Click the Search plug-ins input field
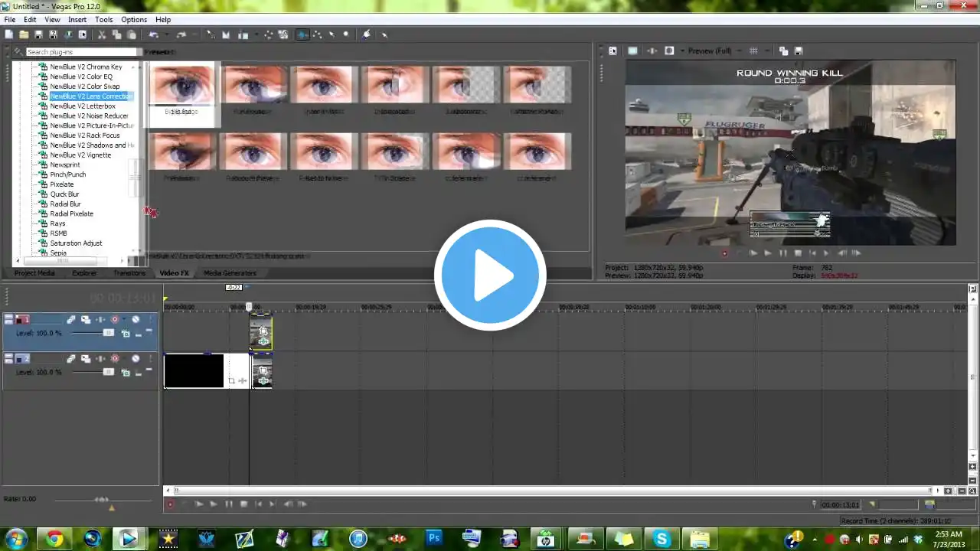This screenshot has width=980, height=551. (83, 52)
